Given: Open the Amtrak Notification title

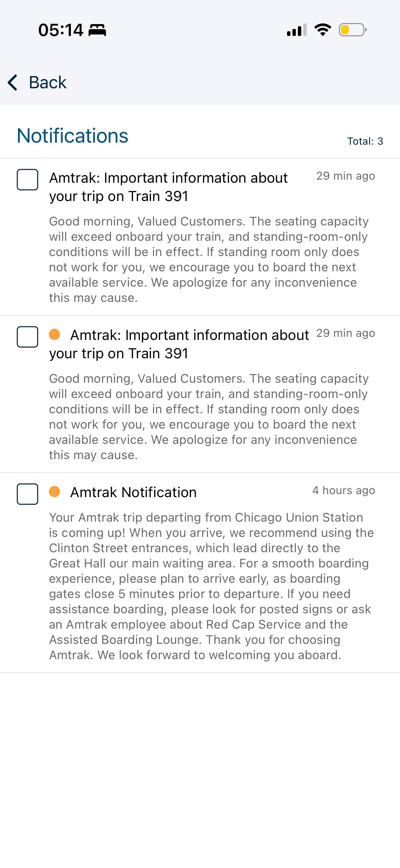Looking at the screenshot, I should (x=133, y=492).
